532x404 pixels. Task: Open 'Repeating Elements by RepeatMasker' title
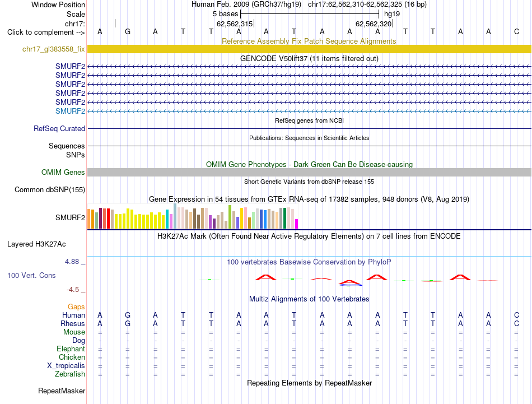pyautogui.click(x=309, y=383)
